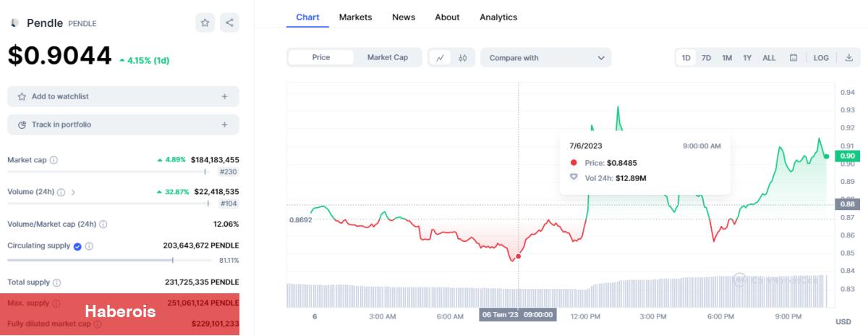Click the share icon next to Pendle
Viewport: 868px width, 336px height.
coord(229,22)
